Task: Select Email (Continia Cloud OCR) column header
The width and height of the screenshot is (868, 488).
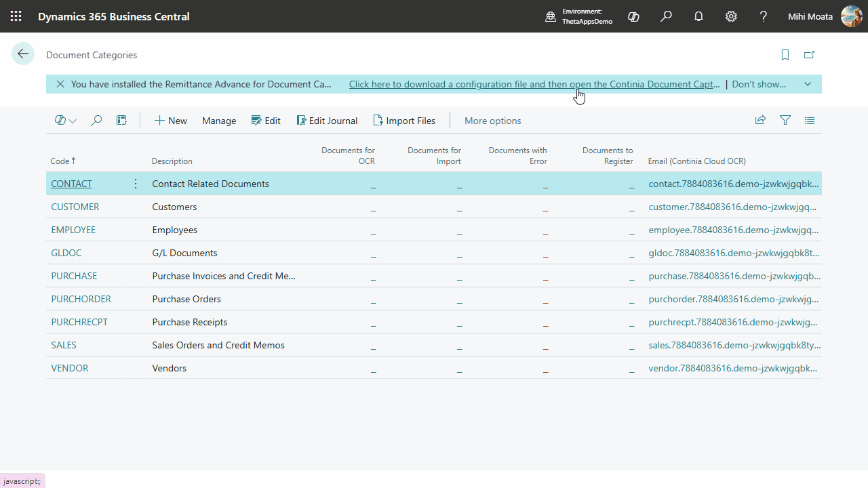Action: 697,161
